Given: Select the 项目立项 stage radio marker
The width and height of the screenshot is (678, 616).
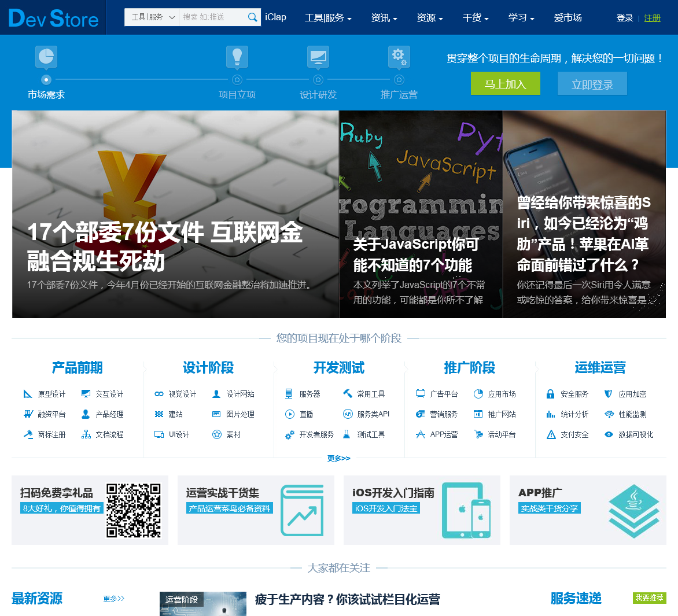Looking at the screenshot, I should pos(237,80).
